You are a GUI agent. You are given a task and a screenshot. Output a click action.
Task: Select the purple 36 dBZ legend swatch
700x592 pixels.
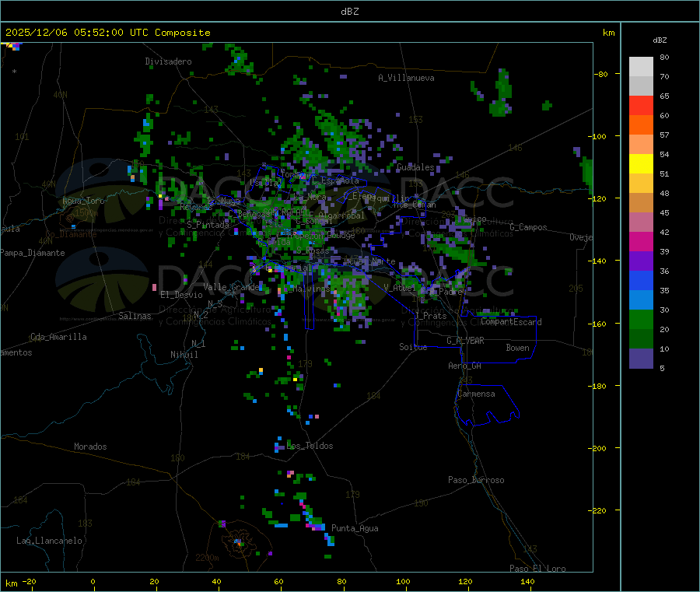641,261
